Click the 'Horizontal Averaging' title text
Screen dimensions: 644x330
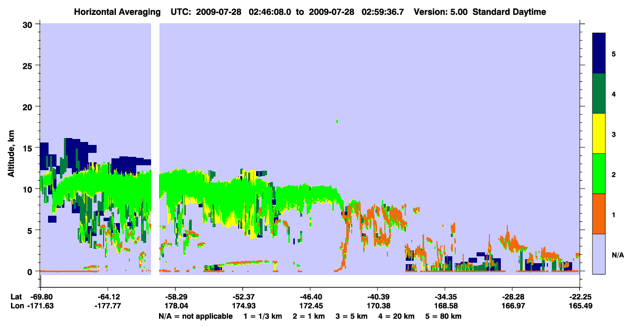[x=117, y=12]
